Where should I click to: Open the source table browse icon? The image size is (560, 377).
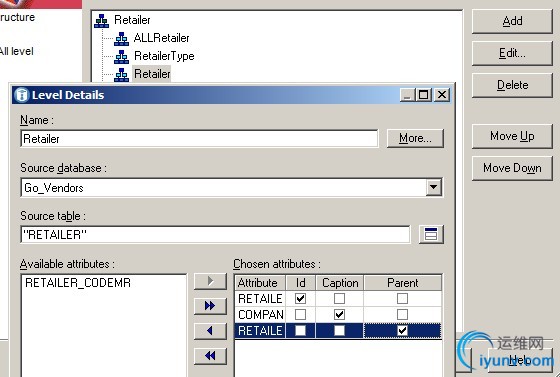[431, 234]
